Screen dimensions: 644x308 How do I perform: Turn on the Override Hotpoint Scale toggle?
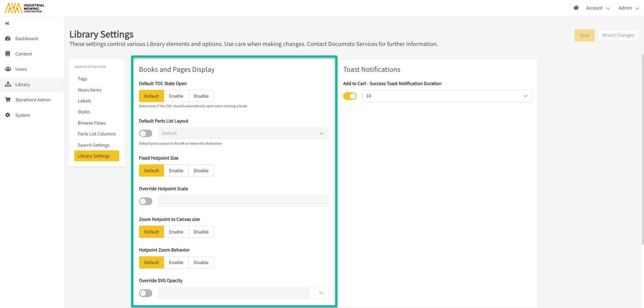[145, 201]
